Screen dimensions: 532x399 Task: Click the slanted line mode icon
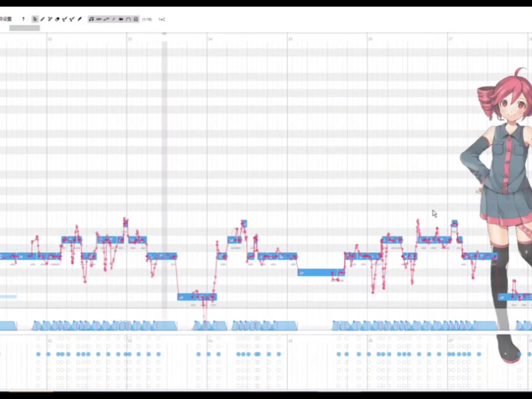click(114, 19)
